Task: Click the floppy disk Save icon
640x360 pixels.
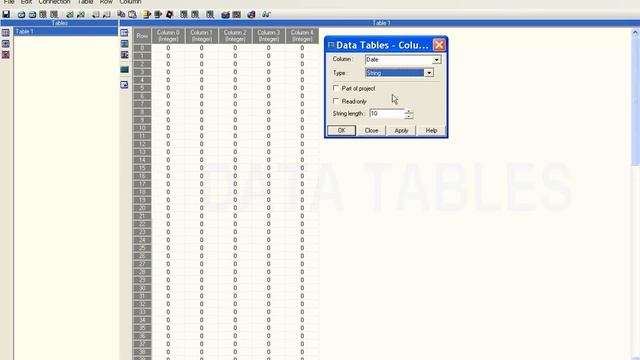Action: tap(6, 15)
